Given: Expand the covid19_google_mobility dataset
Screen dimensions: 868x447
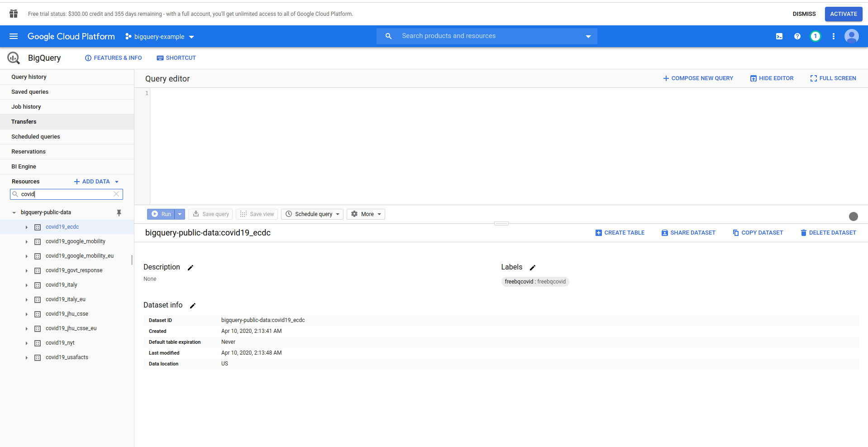Looking at the screenshot, I should (x=26, y=242).
